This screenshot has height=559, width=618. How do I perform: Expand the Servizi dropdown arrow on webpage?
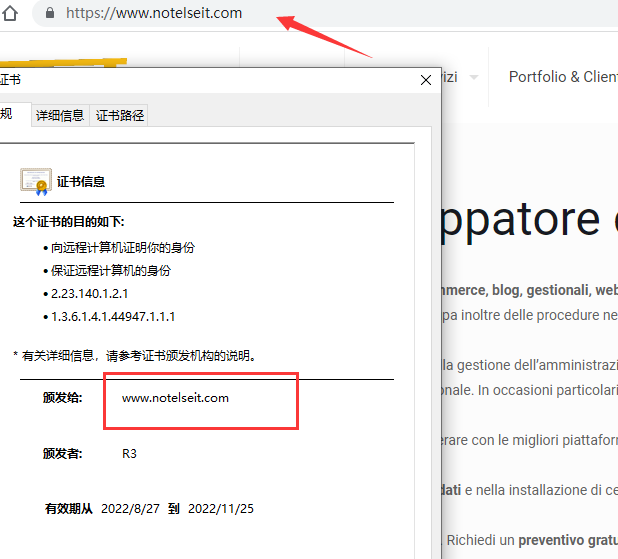474,77
